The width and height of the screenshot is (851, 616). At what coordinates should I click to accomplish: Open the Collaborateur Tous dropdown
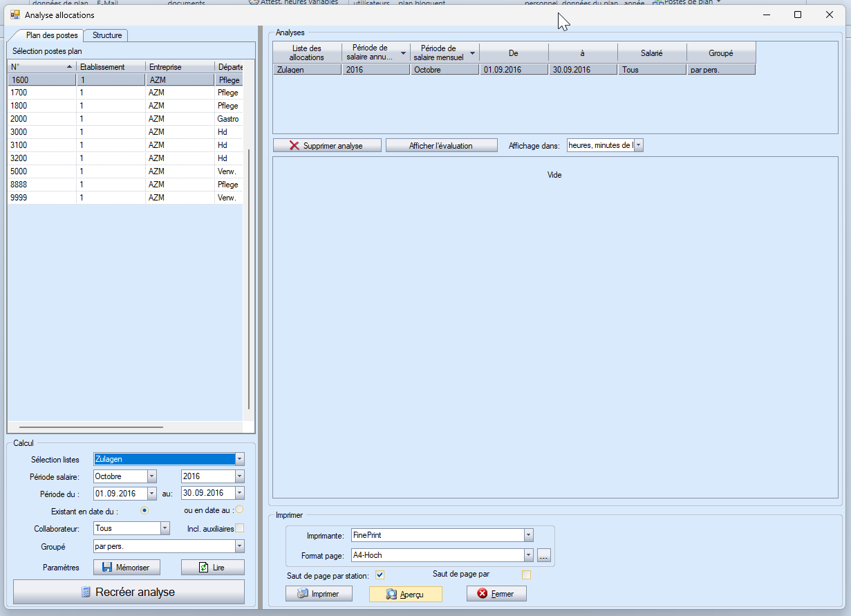pyautogui.click(x=165, y=528)
